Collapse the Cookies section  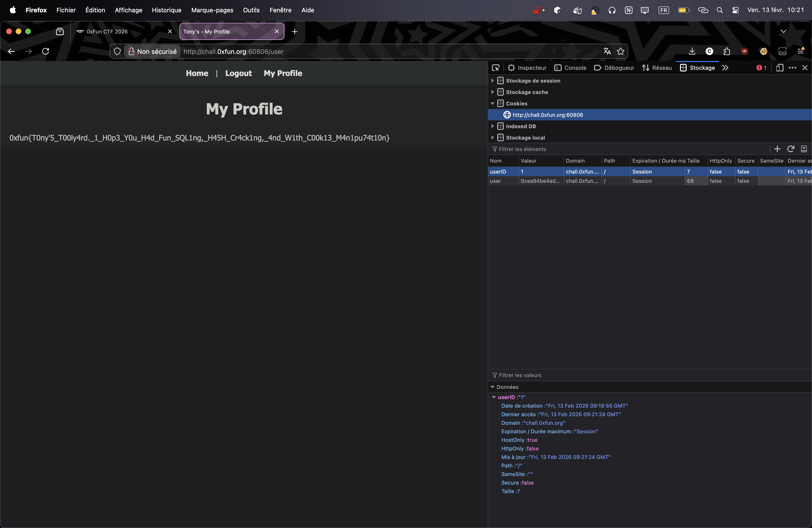(493, 103)
